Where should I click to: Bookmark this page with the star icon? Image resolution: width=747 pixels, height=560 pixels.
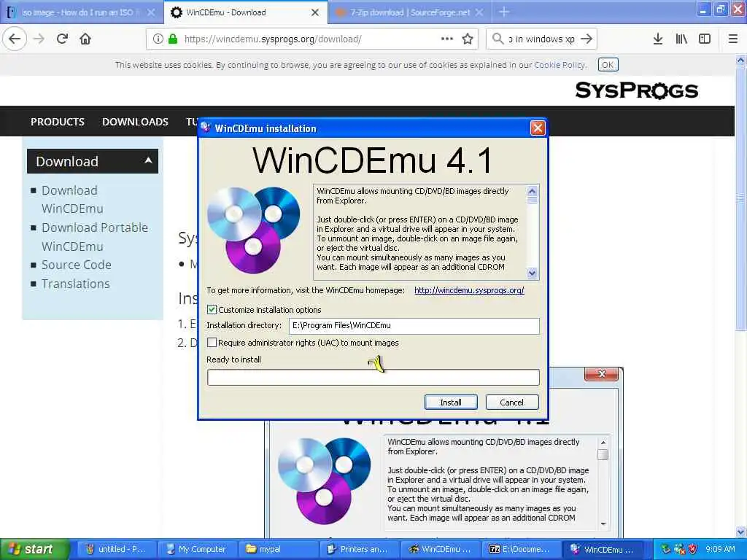pos(468,39)
